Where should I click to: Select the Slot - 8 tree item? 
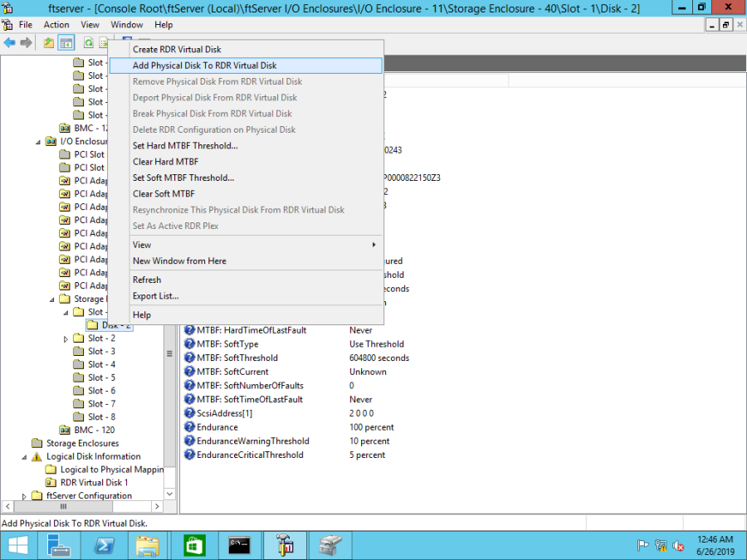101,417
